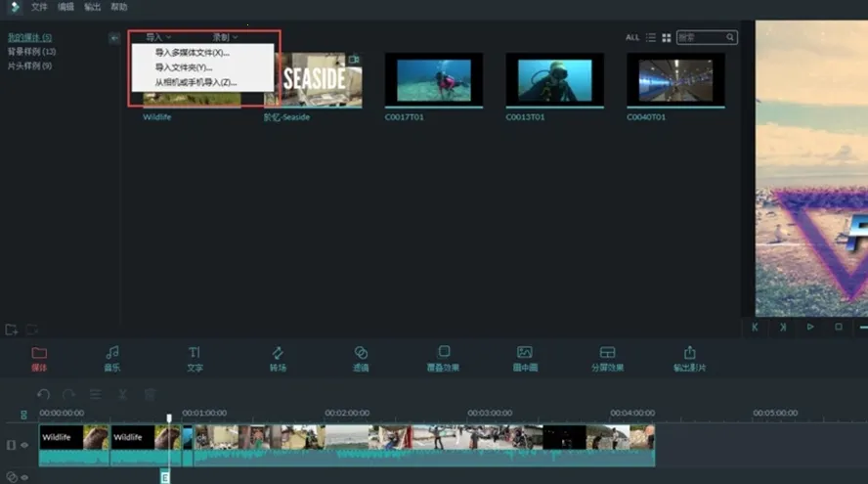The width and height of the screenshot is (868, 484).
Task: Switch media library to list view
Action: pos(651,37)
